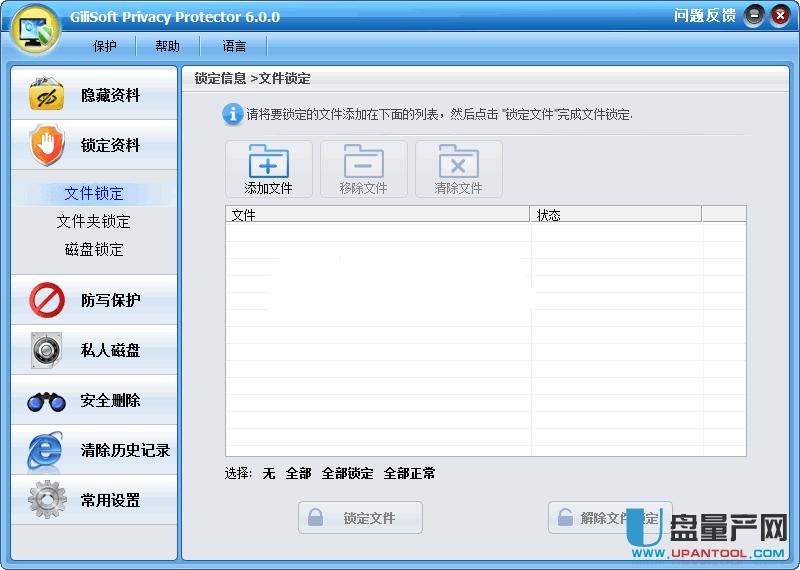The height and width of the screenshot is (570, 800).
Task: Open the 隐藏资料 hide data section
Action: (x=94, y=95)
